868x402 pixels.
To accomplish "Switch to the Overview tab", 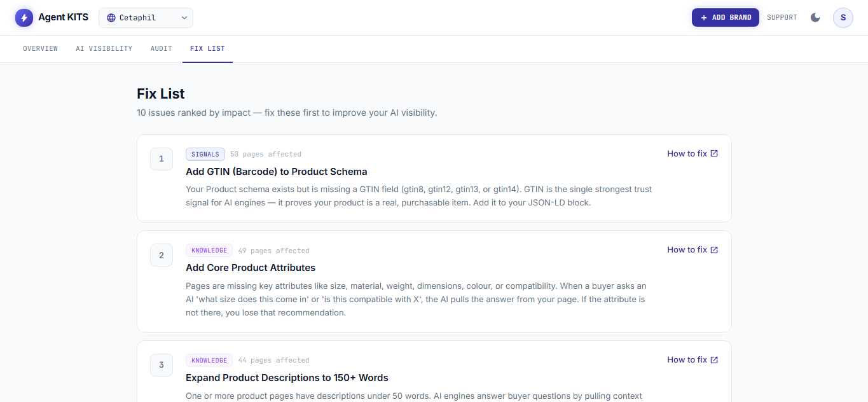I will click(41, 48).
